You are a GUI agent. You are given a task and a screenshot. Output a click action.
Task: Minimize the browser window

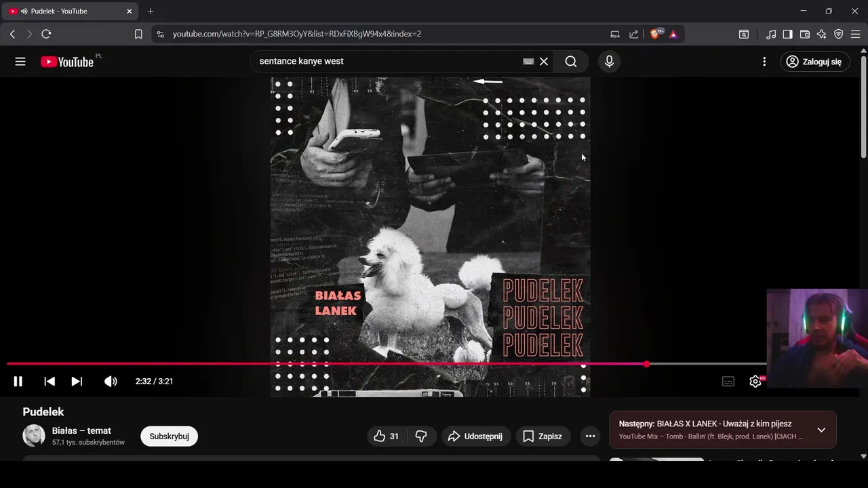click(804, 12)
